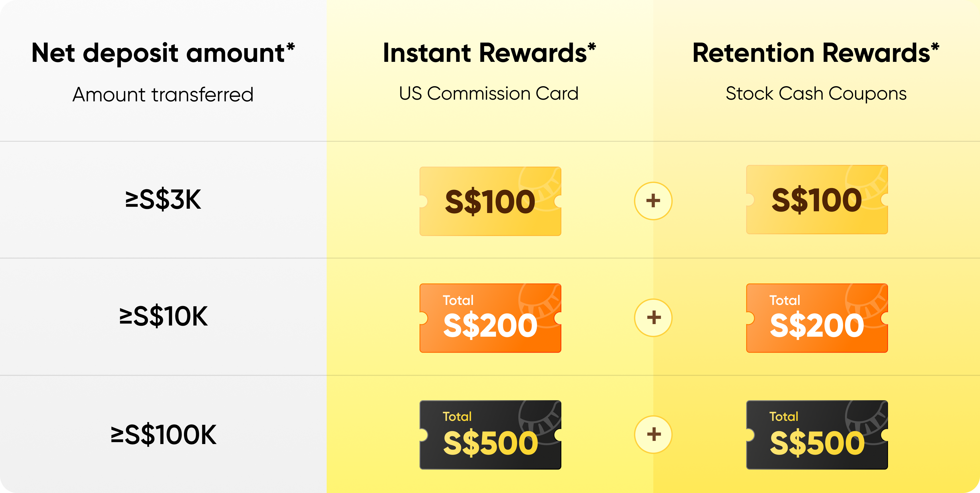980x493 pixels.
Task: Click the Retention Rewards heading
Action: 816,53
